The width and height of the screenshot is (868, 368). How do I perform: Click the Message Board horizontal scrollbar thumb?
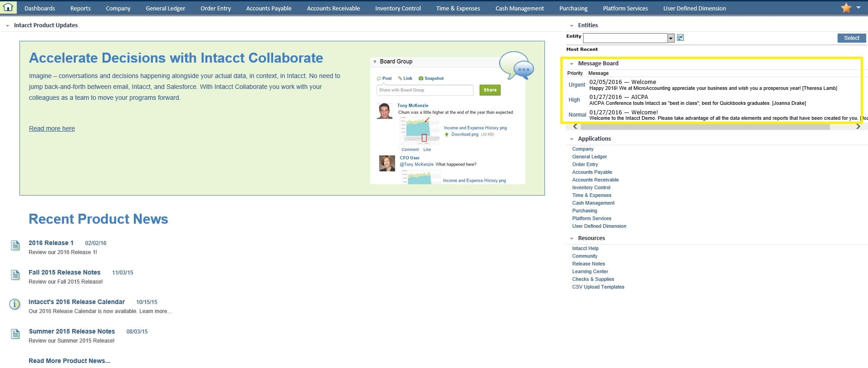tap(705, 127)
